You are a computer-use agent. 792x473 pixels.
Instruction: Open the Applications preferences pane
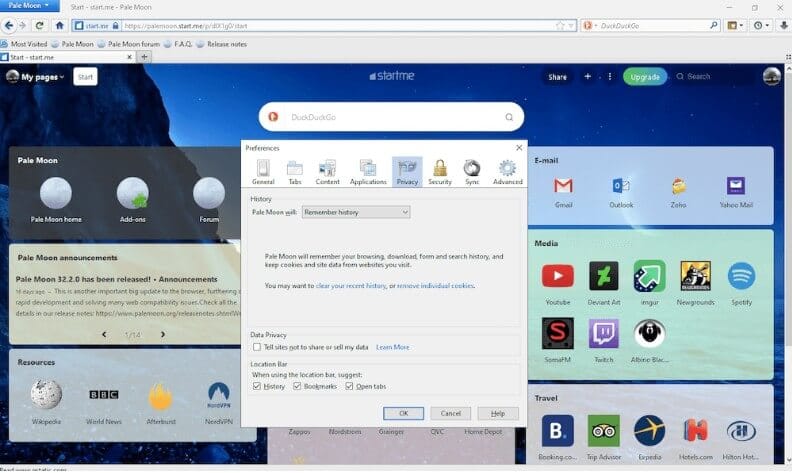tap(368, 172)
